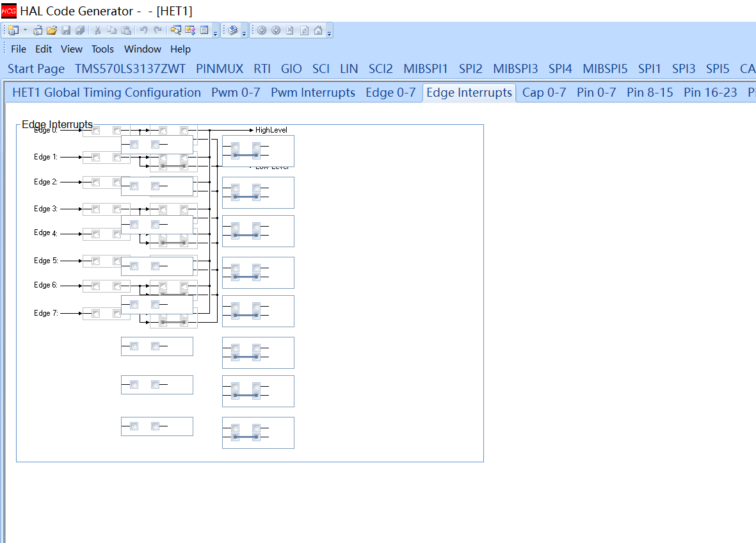Select the SPI2 tab
Screen dimensions: 756x543
coord(470,69)
